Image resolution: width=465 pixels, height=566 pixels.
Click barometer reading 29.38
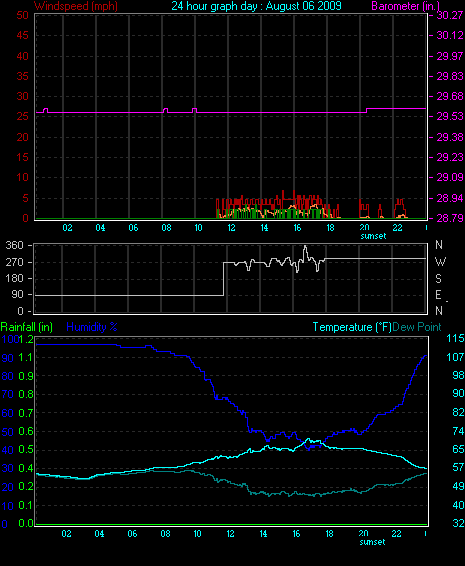[450, 137]
